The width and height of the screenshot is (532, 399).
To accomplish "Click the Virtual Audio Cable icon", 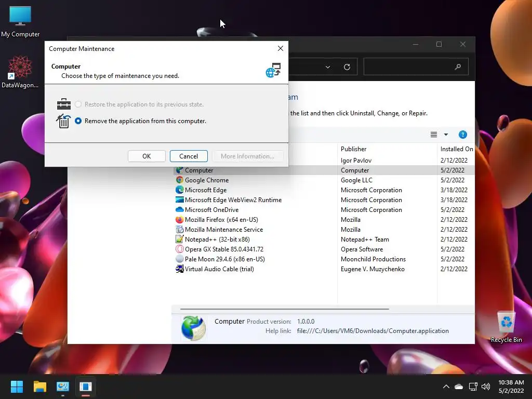I will point(179,269).
